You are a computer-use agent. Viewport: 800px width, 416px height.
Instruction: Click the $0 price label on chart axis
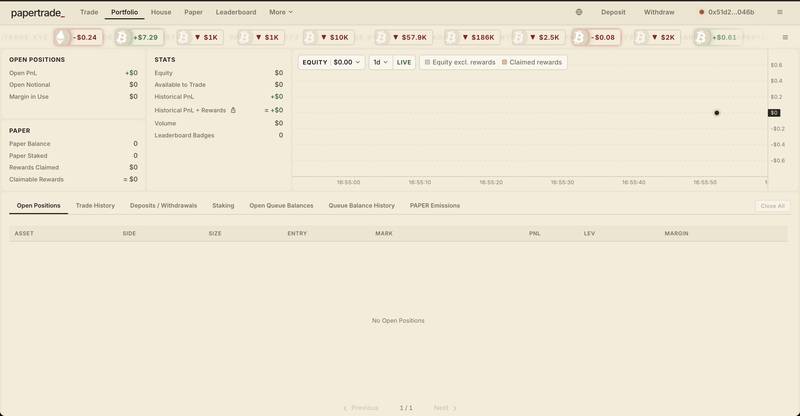click(x=774, y=113)
